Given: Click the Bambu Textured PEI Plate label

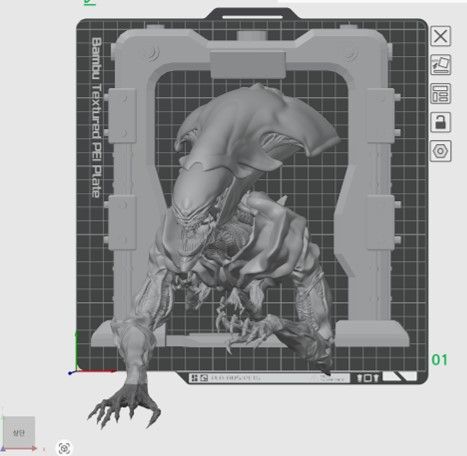Looking at the screenshot, I should pyautogui.click(x=96, y=117).
